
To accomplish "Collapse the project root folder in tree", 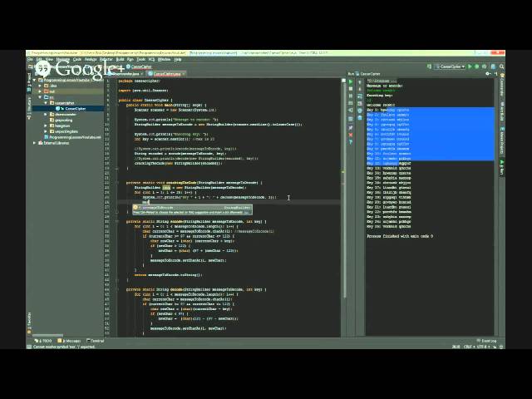I will (35, 80).
